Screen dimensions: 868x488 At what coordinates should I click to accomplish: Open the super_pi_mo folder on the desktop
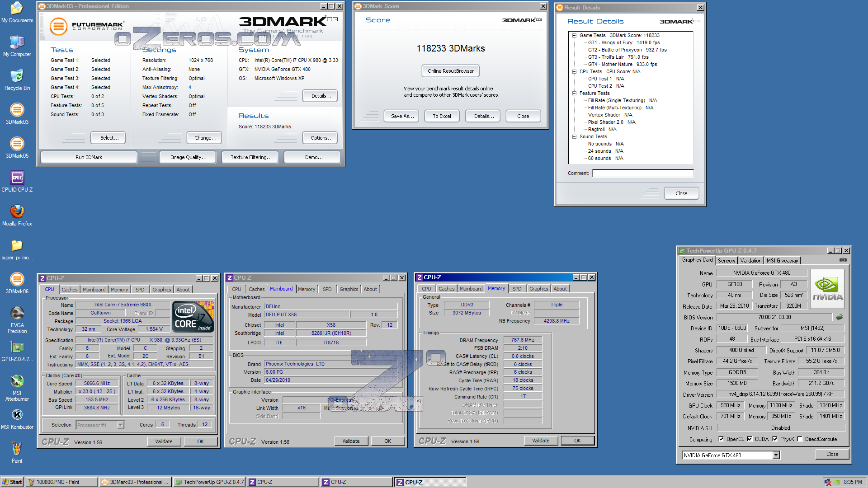click(17, 249)
